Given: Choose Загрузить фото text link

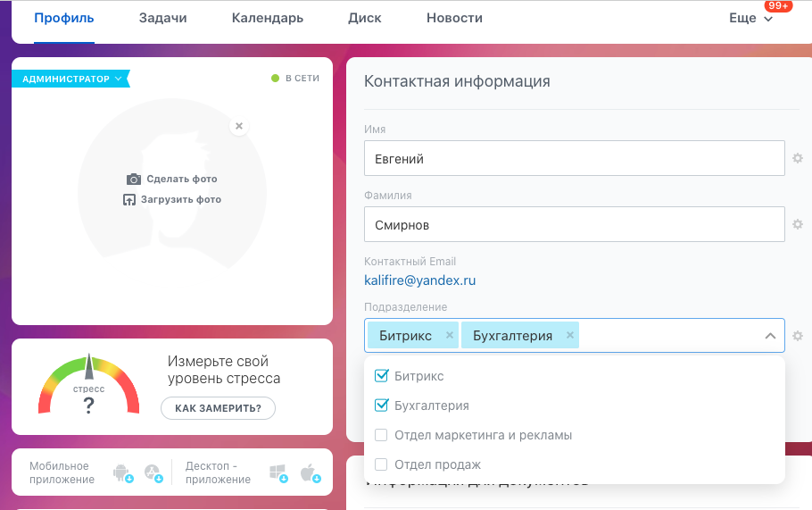Looking at the screenshot, I should coord(181,199).
